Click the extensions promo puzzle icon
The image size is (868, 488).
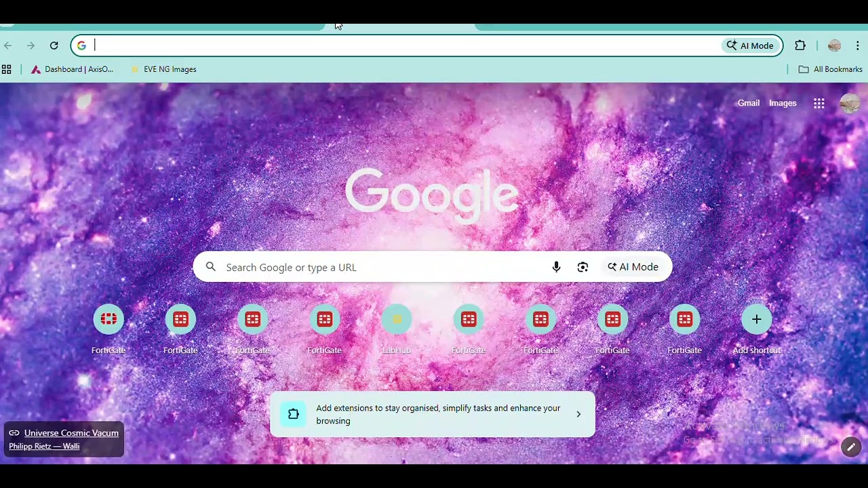[293, 414]
